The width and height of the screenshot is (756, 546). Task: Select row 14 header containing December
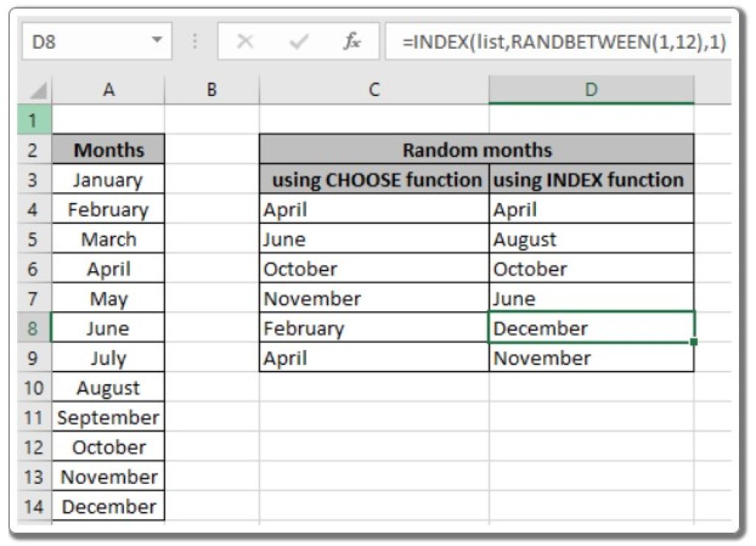[33, 507]
